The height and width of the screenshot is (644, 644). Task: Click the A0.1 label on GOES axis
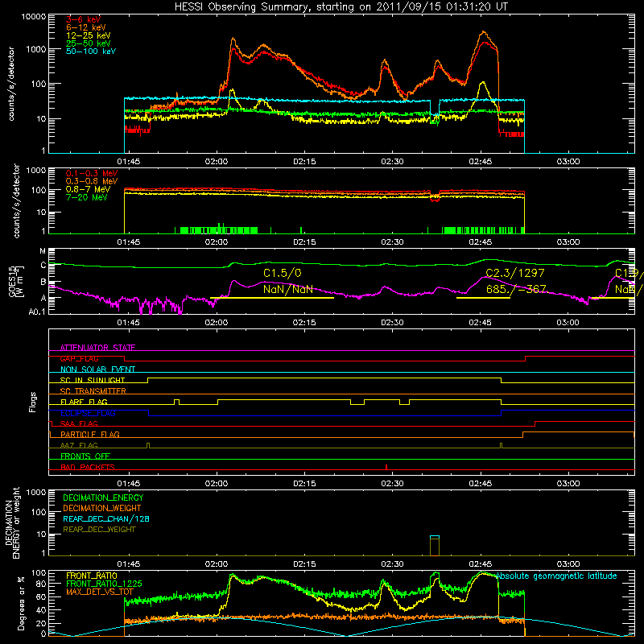[x=36, y=312]
